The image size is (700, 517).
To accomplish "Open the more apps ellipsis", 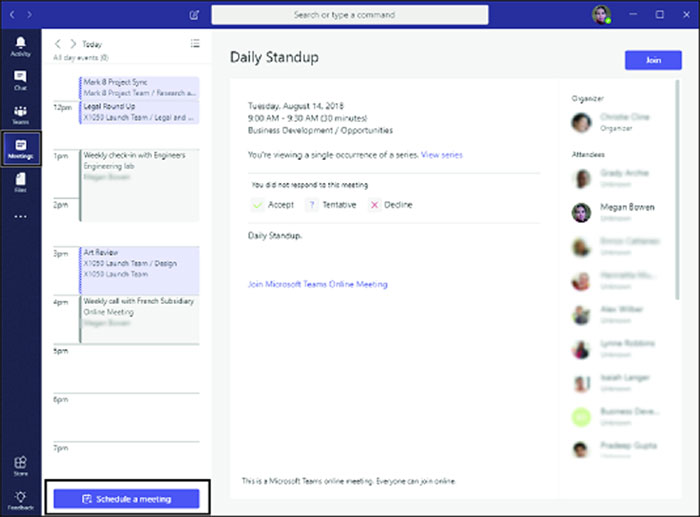I will 21,217.
